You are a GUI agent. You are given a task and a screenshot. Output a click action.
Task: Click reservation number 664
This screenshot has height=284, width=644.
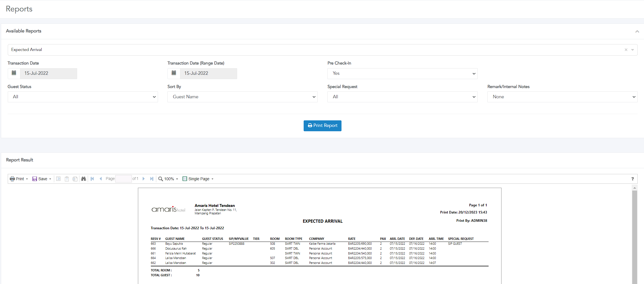point(153,258)
